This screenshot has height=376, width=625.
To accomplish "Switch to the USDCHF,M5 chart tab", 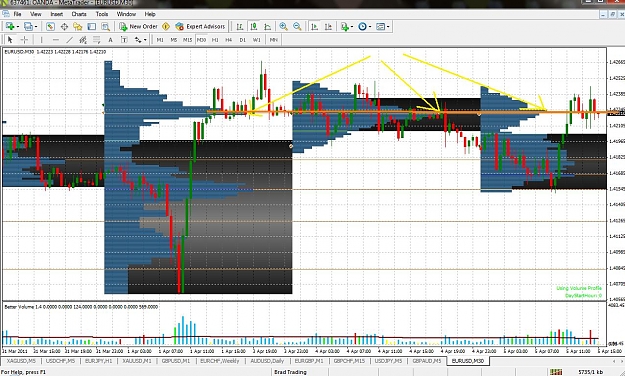I will pyautogui.click(x=60, y=361).
